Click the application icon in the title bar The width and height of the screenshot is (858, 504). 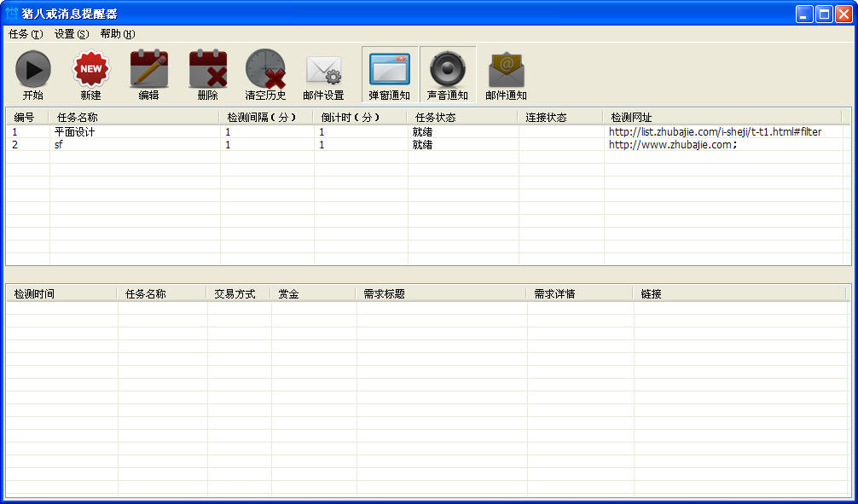pos(10,12)
